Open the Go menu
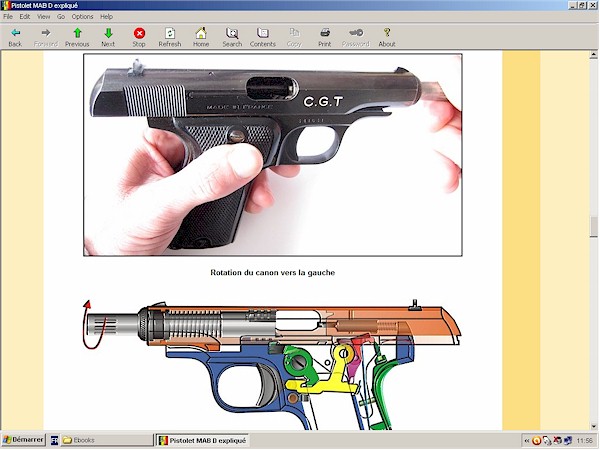The width and height of the screenshot is (600, 450). click(x=61, y=16)
